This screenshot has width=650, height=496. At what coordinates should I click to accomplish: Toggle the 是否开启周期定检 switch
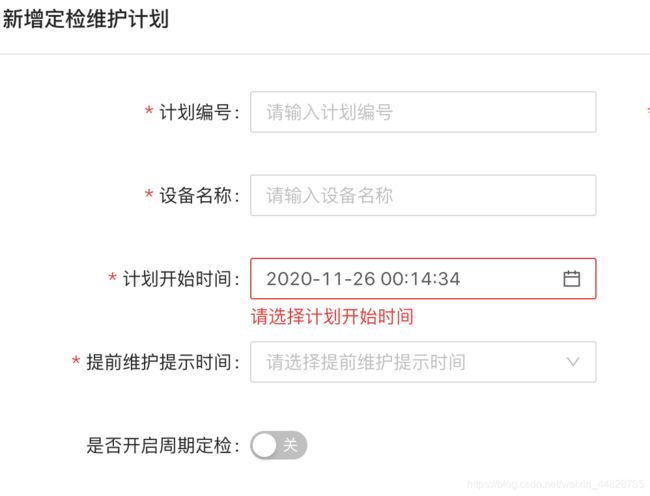(279, 445)
